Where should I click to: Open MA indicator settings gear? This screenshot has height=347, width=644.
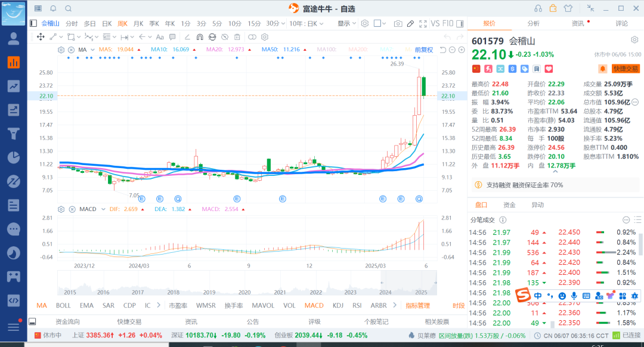click(x=61, y=49)
